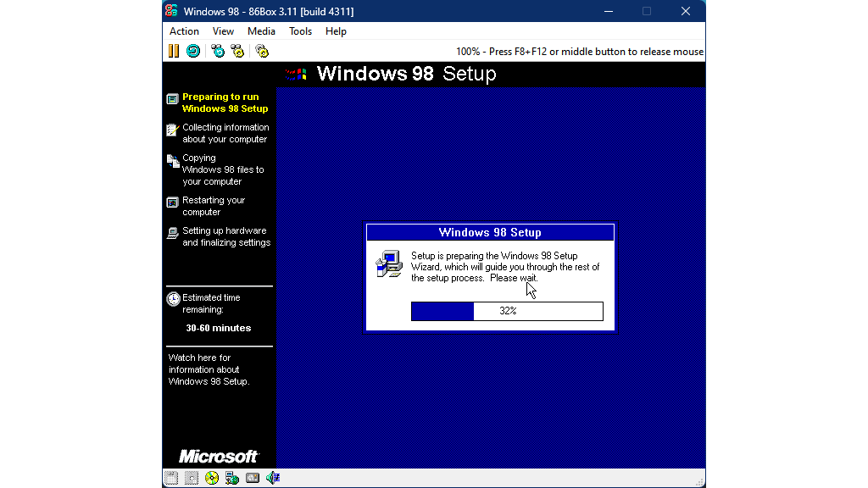Click the network status bar icon
868x488 pixels.
coord(232,478)
